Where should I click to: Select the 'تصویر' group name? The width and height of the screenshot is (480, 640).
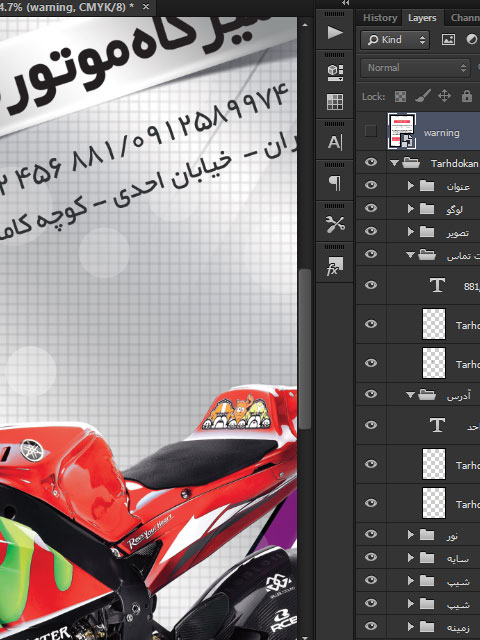pos(457,232)
